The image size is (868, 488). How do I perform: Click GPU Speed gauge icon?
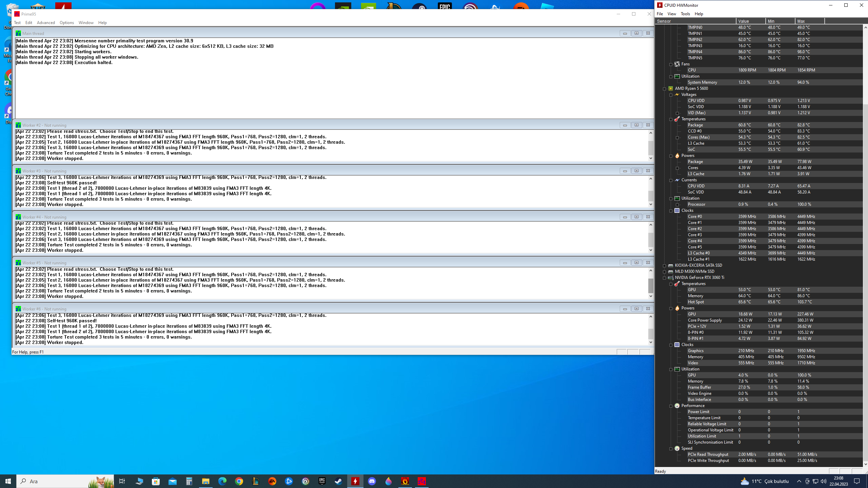click(677, 448)
